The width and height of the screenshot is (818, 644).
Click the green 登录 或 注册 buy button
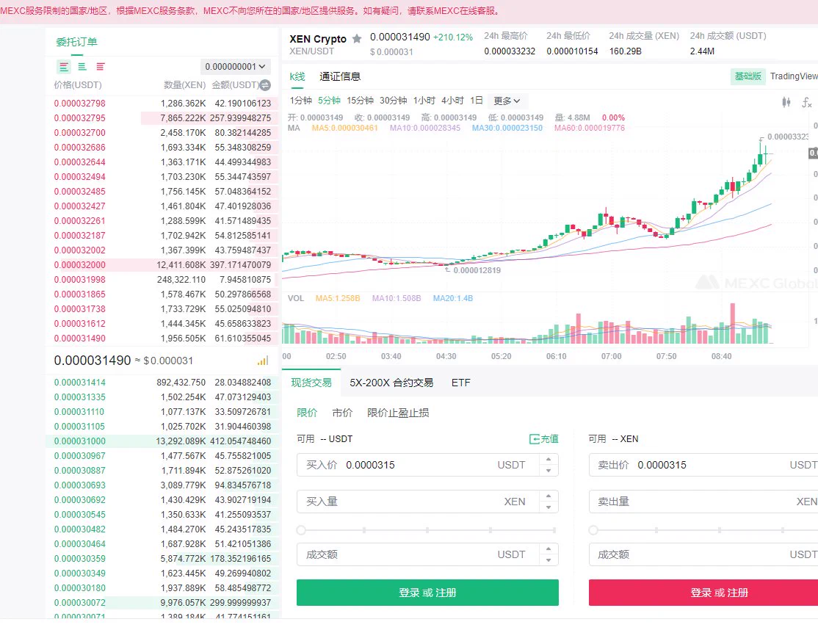[428, 593]
